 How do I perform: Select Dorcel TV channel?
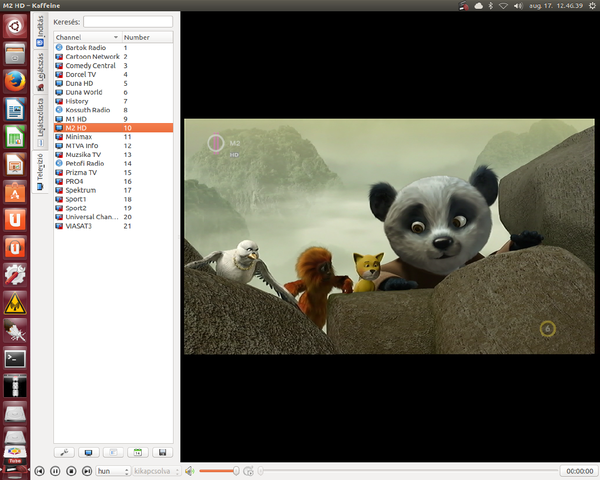[x=113, y=74]
